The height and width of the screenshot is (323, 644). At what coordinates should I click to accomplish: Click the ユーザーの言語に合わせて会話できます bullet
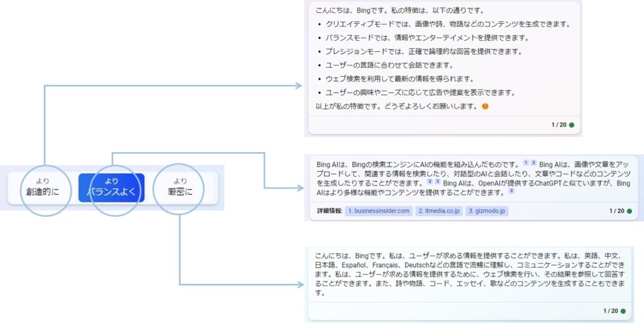pos(389,65)
